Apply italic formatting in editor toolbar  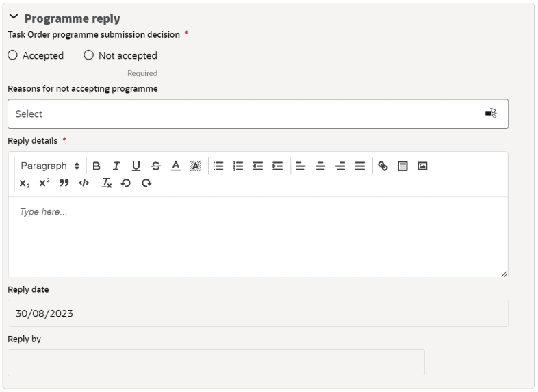pos(116,166)
